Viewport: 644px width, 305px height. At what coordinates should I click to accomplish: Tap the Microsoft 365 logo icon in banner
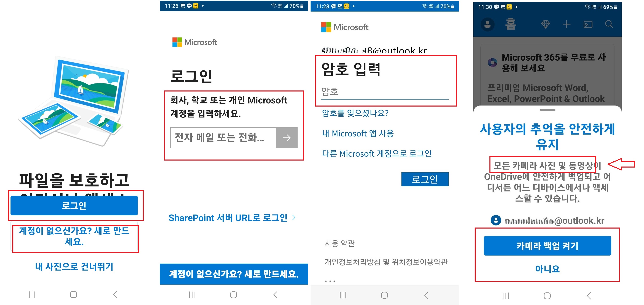click(493, 62)
